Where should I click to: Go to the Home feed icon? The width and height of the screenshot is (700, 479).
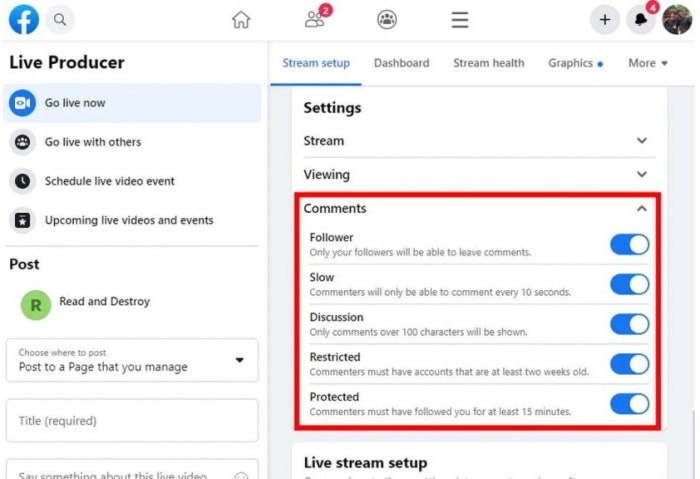[x=241, y=20]
